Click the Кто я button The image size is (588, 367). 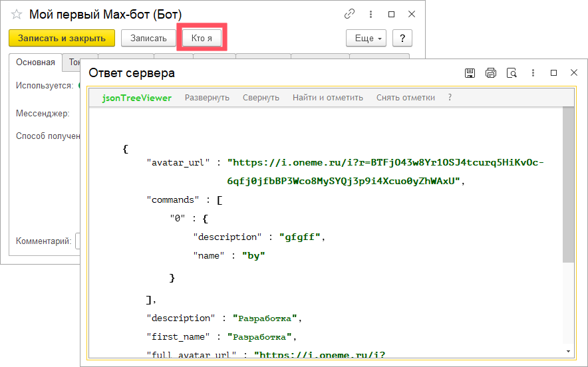pyautogui.click(x=202, y=39)
